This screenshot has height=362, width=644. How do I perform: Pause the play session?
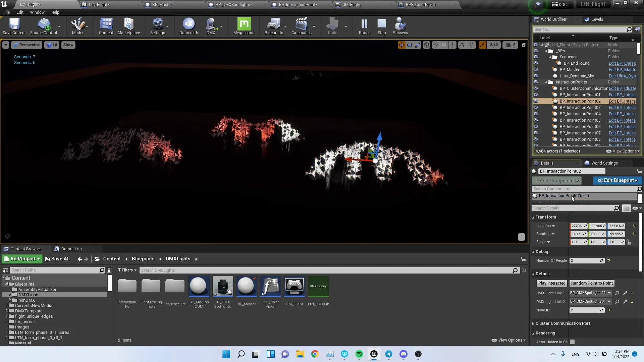pyautogui.click(x=364, y=26)
